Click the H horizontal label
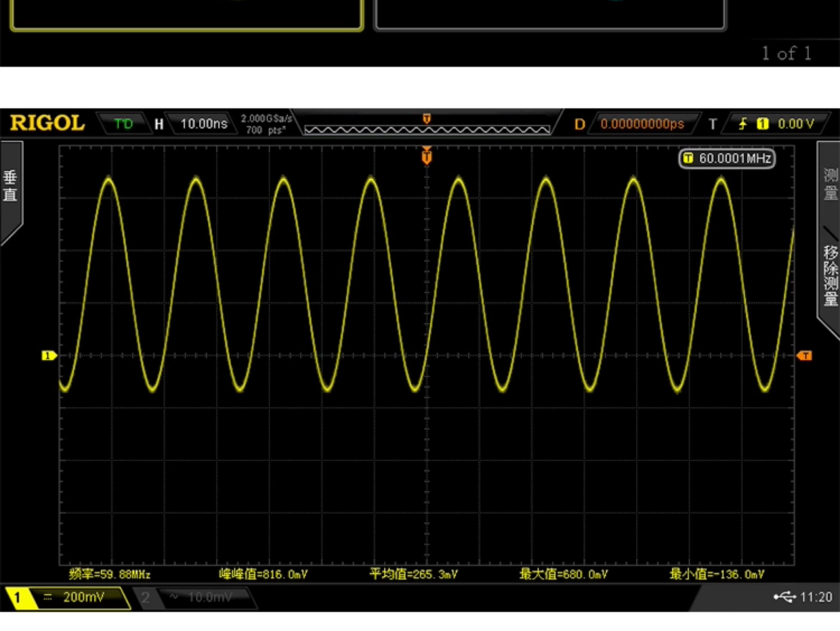This screenshot has height=631, width=840. click(x=159, y=124)
